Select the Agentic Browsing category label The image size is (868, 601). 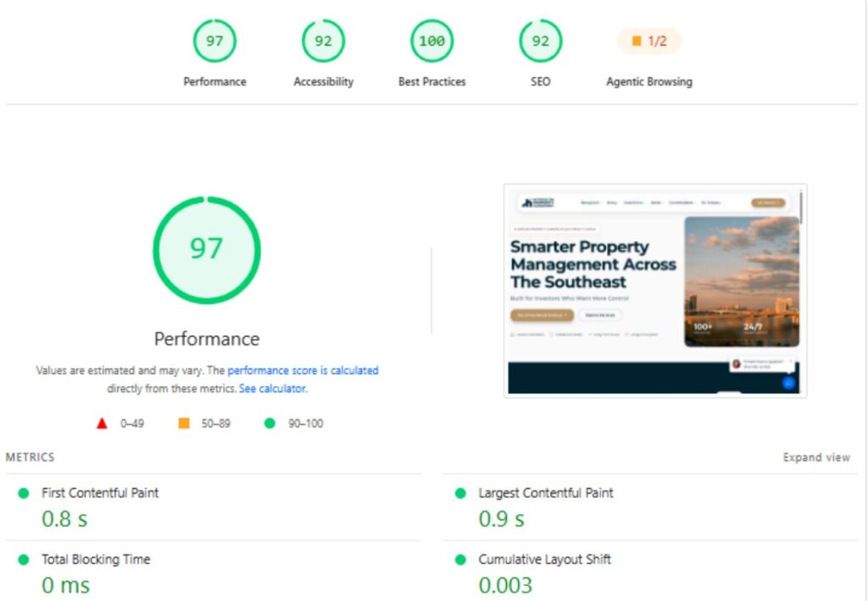pyautogui.click(x=649, y=81)
